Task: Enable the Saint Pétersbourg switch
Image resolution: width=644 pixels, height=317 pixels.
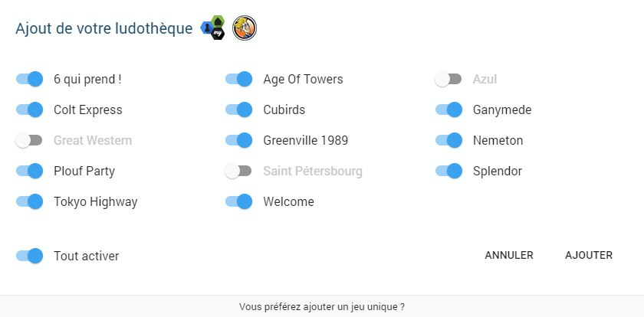Action: (239, 171)
